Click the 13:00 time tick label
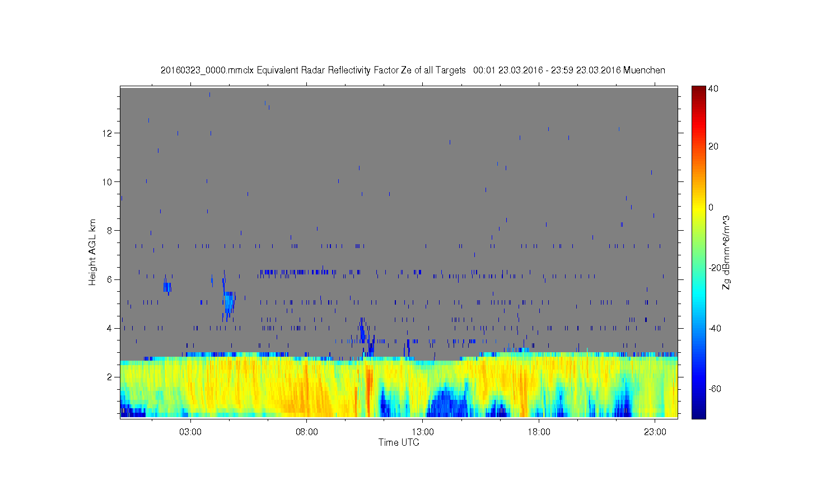 click(x=423, y=432)
